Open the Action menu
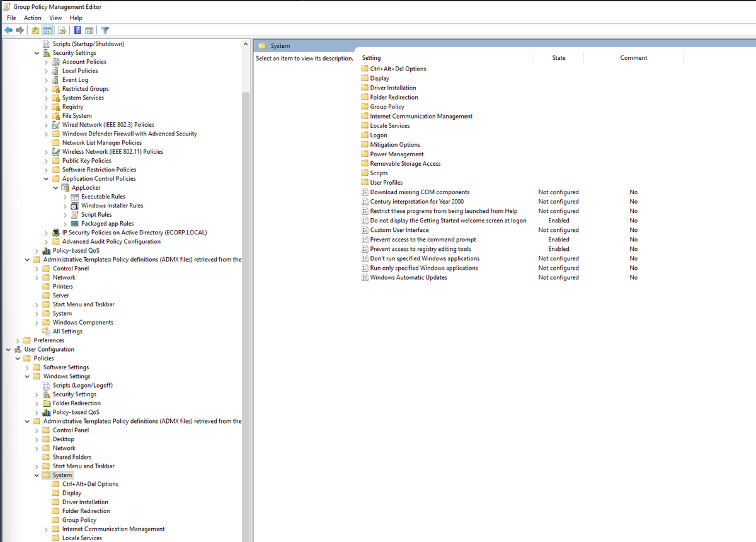The width and height of the screenshot is (756, 542). (x=33, y=18)
